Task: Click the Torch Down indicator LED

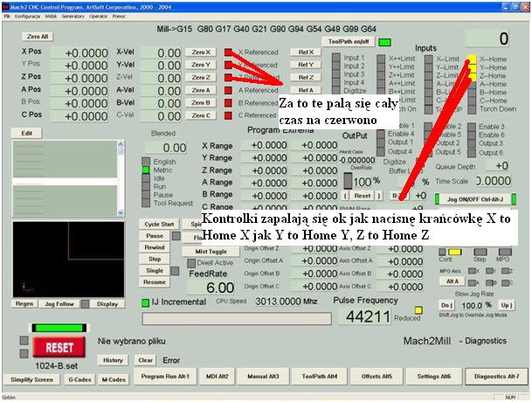Action: tap(472, 109)
